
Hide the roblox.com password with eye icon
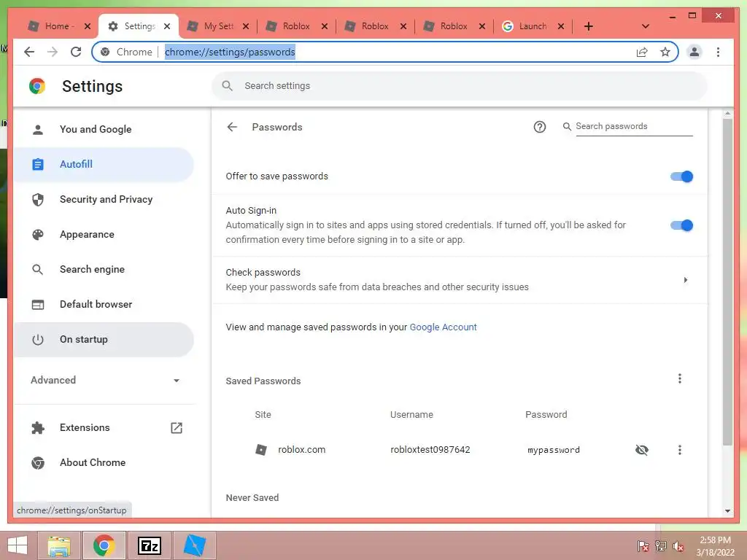point(642,449)
